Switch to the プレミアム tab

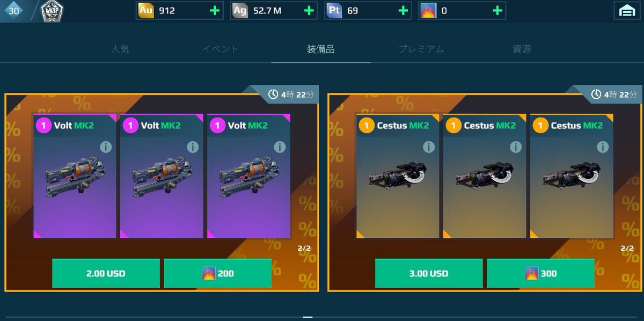pos(421,49)
